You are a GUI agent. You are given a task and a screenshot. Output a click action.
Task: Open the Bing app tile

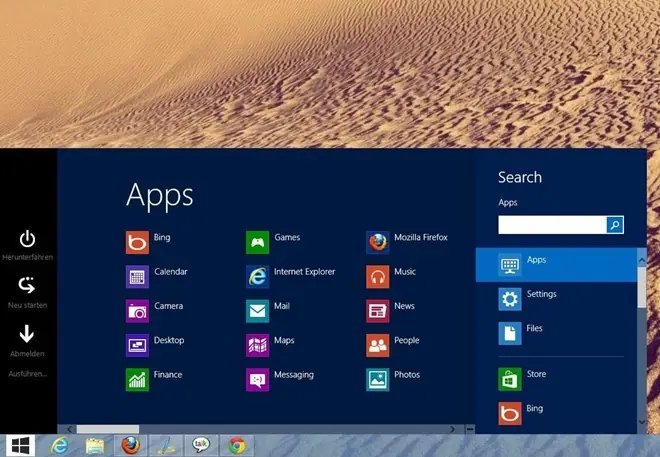pos(138,242)
